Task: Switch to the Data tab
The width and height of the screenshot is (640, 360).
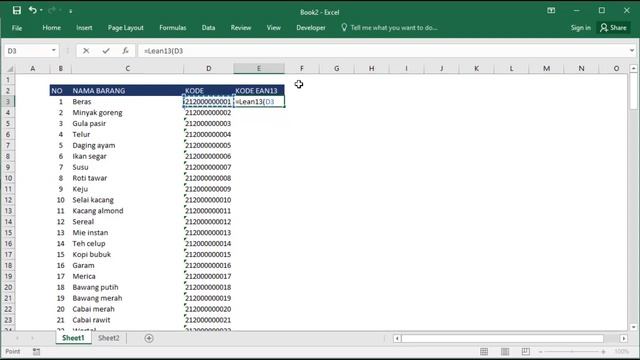Action: 208,28
